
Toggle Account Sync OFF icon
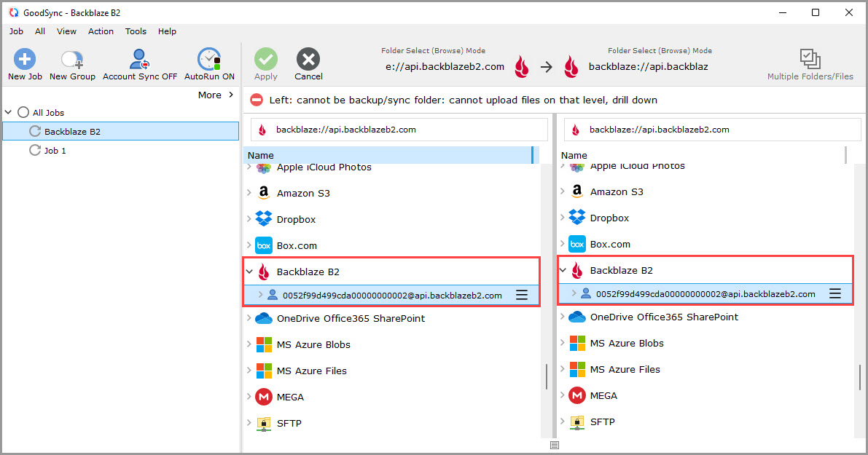point(139,59)
